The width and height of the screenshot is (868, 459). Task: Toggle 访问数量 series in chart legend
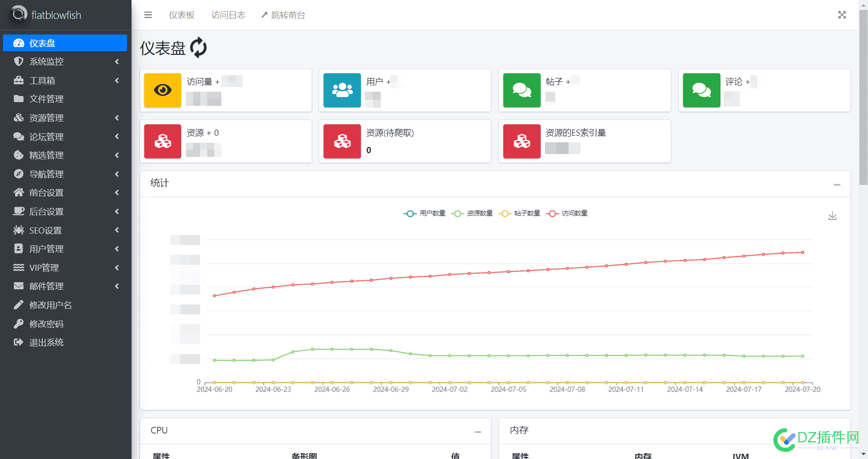(566, 213)
